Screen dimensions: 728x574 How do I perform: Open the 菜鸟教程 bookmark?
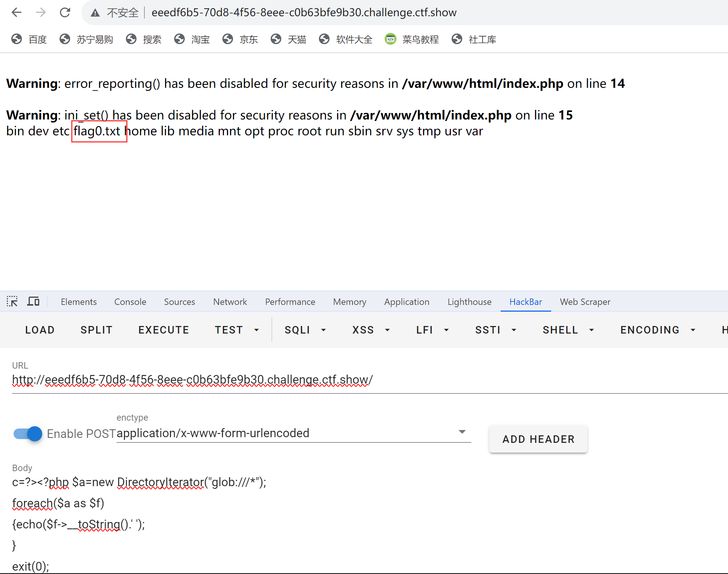tap(412, 39)
